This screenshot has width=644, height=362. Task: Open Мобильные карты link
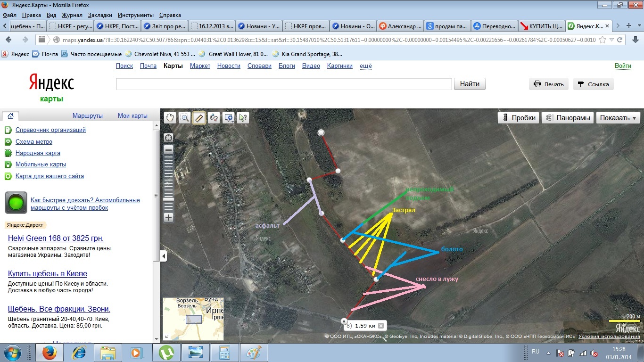41,165
